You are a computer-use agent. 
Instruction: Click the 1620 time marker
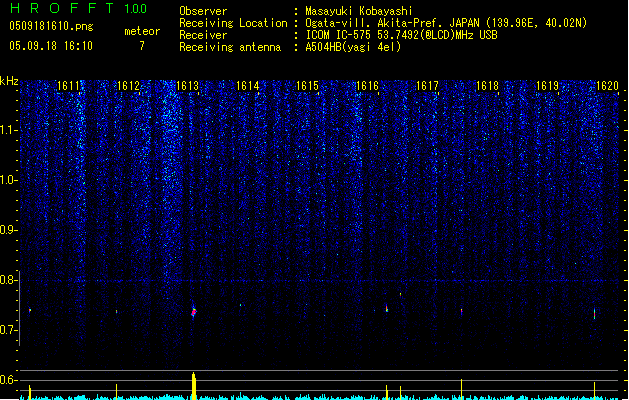607,86
